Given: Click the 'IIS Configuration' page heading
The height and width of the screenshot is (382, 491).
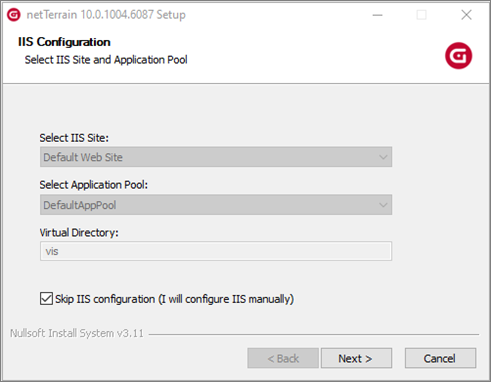Looking at the screenshot, I should pyautogui.click(x=64, y=42).
